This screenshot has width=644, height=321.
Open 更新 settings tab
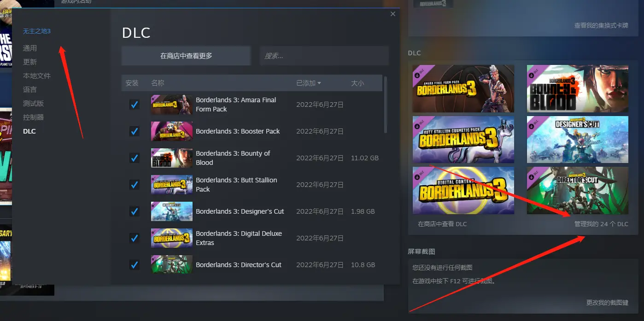(x=30, y=62)
